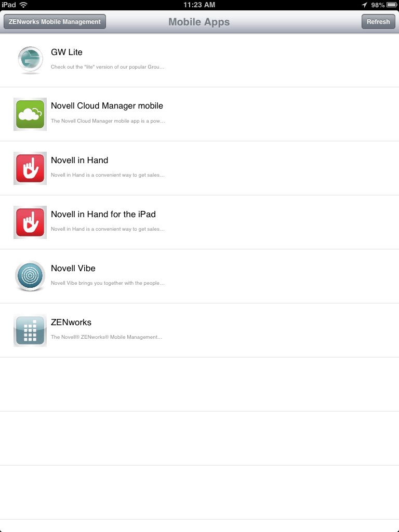The width and height of the screenshot is (399, 532).
Task: Tap the location services arrow icon
Action: 364,5
